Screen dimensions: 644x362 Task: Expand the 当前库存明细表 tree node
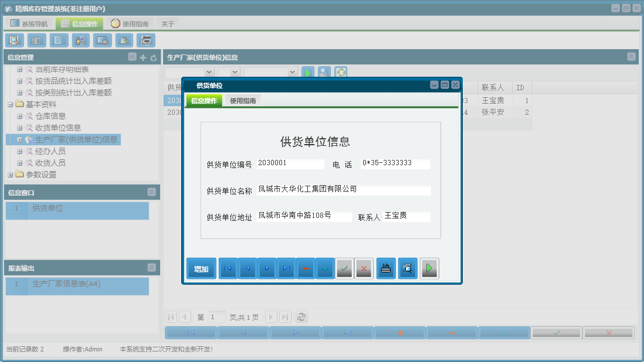click(19, 70)
